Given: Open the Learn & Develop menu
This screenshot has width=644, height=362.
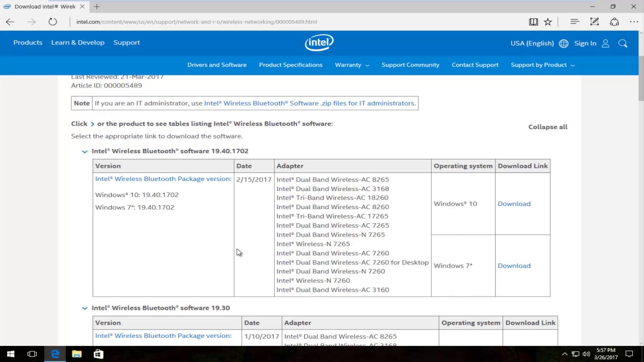Looking at the screenshot, I should pyautogui.click(x=77, y=42).
